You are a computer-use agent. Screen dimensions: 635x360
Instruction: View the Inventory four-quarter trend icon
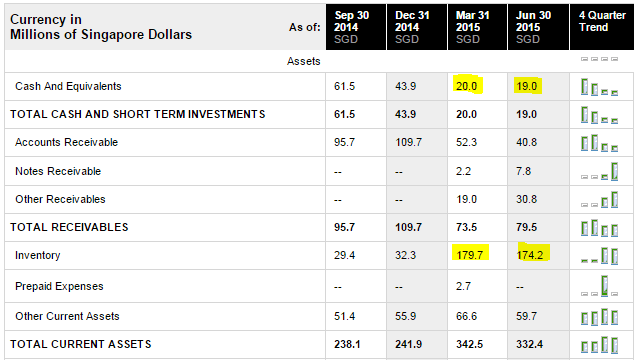(599, 256)
